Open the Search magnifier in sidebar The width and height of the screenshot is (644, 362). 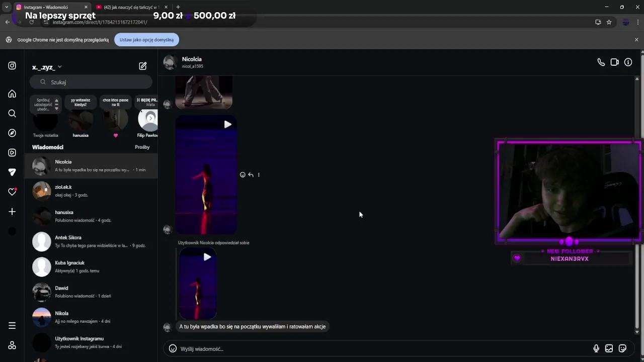(x=12, y=114)
